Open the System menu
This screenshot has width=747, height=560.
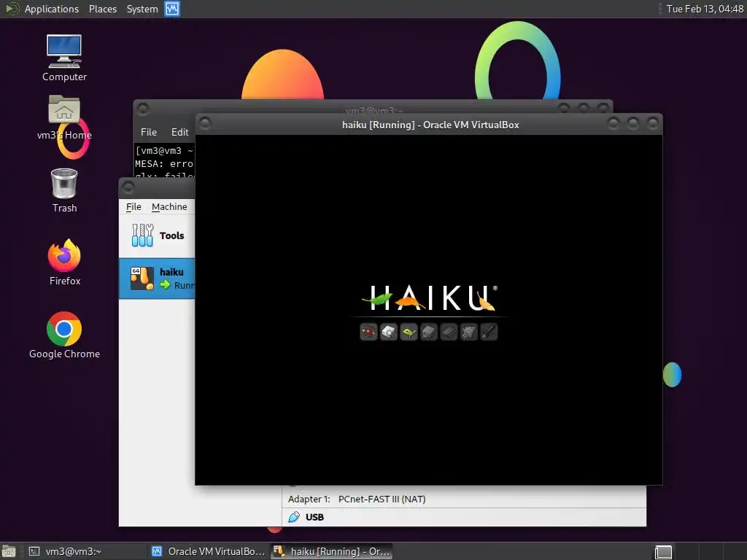click(x=142, y=9)
